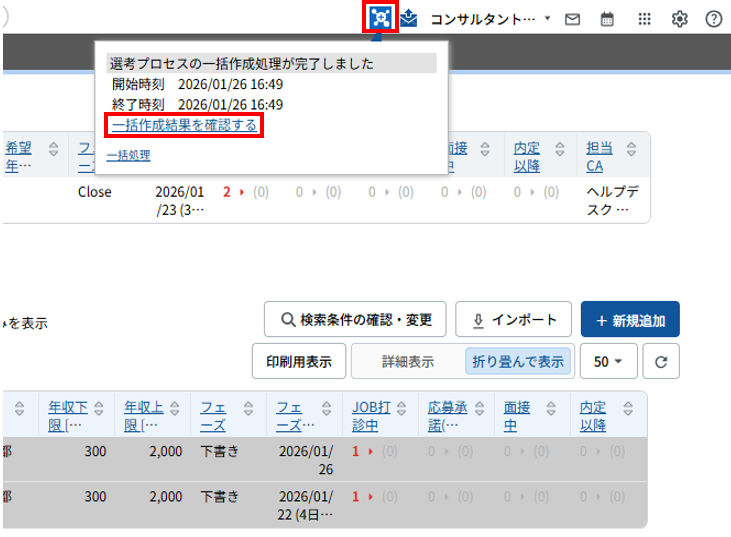The width and height of the screenshot is (731, 537).
Task: Open the calendar icon in header
Action: (x=607, y=19)
